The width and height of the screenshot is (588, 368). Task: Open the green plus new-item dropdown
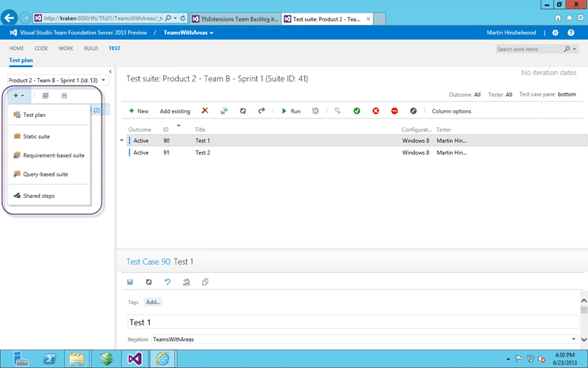point(19,96)
